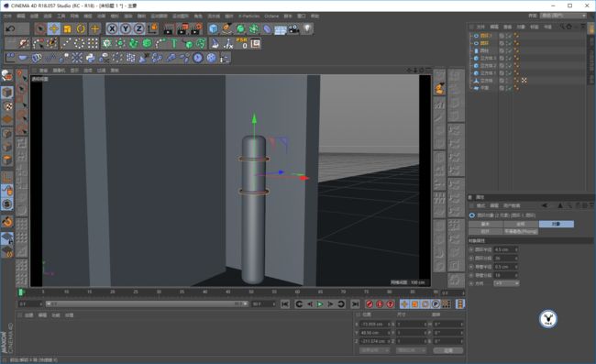Select the Rotate tool in the top toolbar
The width and height of the screenshot is (596, 364).
tap(81, 28)
